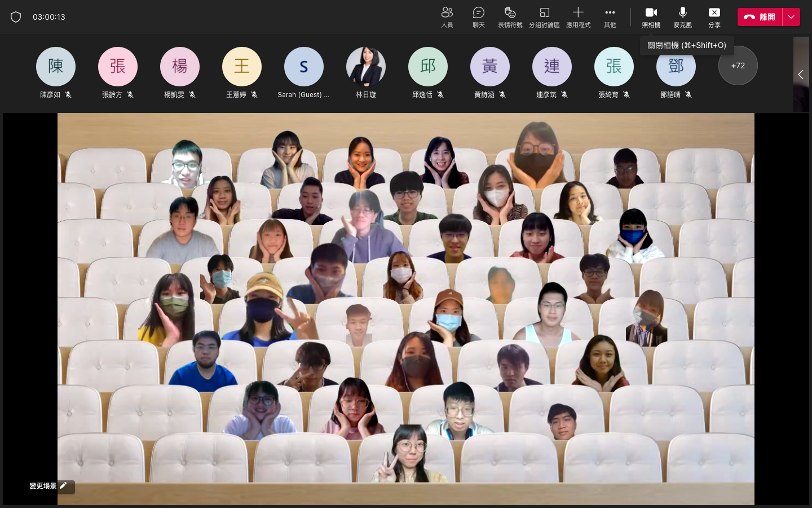Stop sharing via Share (分享) button
This screenshot has height=508, width=812.
pyautogui.click(x=714, y=17)
